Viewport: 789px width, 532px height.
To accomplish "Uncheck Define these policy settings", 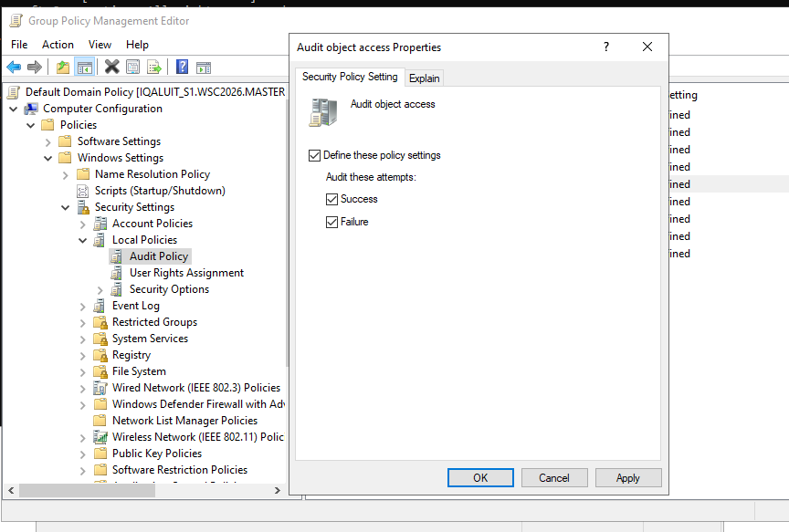I will [314, 155].
